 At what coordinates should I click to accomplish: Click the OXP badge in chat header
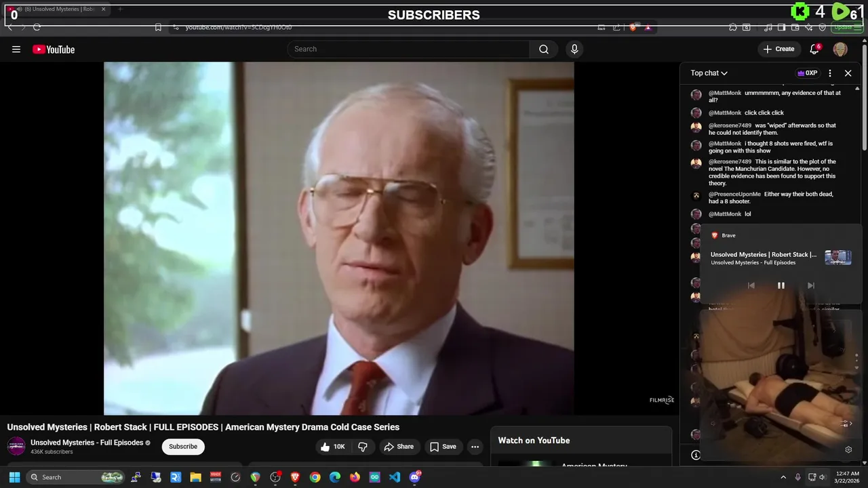click(807, 73)
